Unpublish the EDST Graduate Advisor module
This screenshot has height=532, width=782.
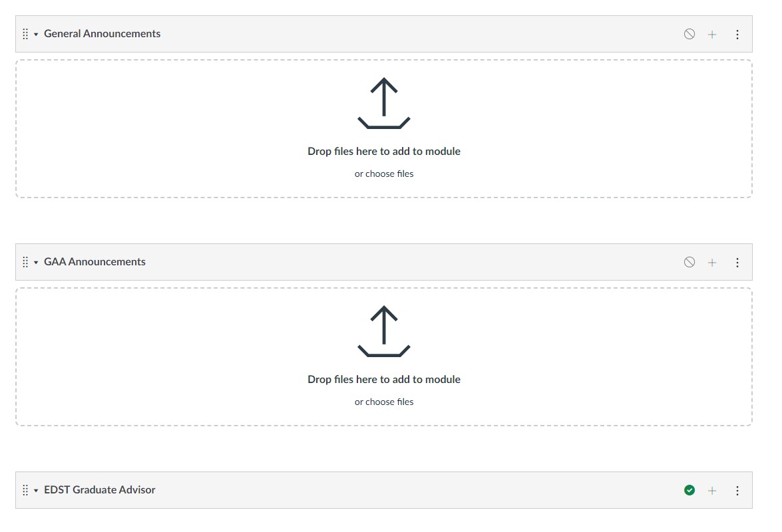pyautogui.click(x=689, y=490)
